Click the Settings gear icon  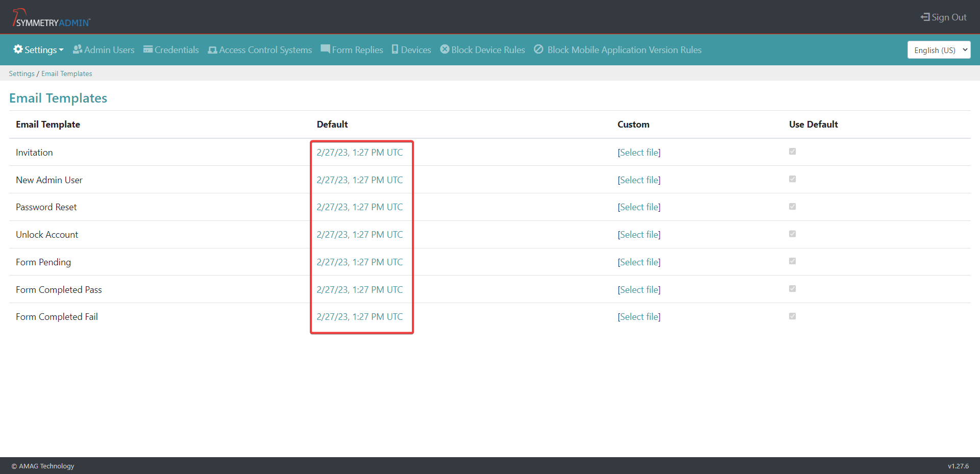tap(18, 49)
